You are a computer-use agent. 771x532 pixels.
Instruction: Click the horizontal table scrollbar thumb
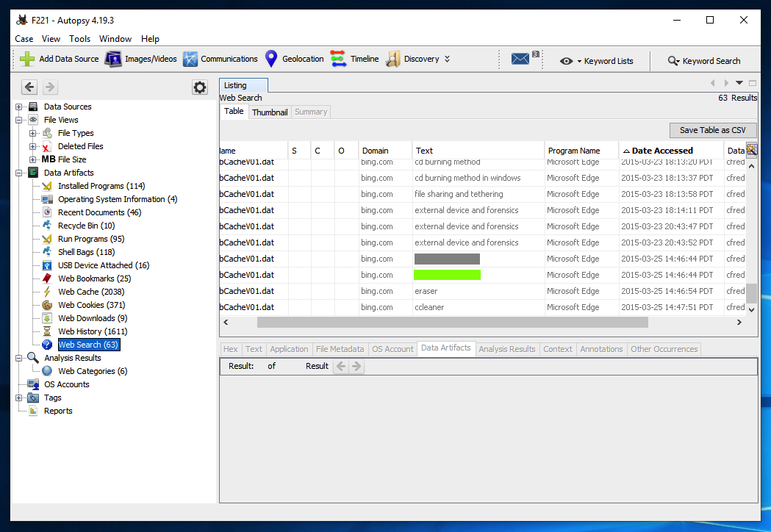(x=452, y=323)
